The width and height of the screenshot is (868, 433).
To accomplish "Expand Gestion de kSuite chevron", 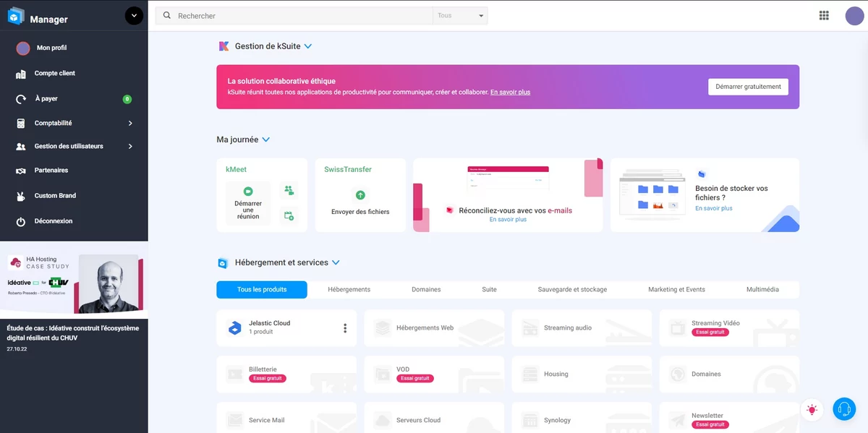I will [308, 46].
